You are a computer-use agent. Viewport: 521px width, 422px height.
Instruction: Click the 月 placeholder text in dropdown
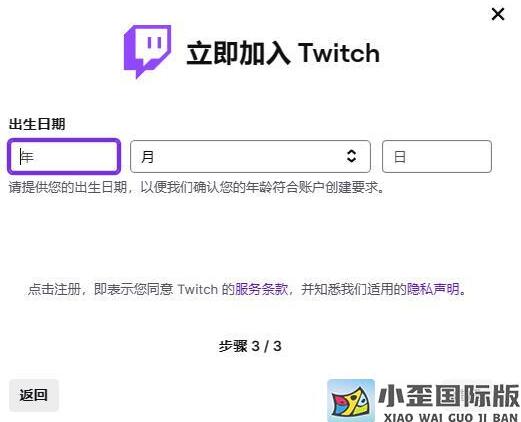(147, 157)
